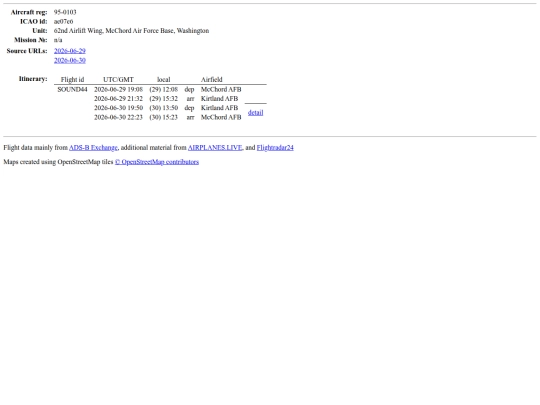Click UTC time 2026-06-29 21:32
Viewport: 540px width, 405px height.
pos(118,99)
